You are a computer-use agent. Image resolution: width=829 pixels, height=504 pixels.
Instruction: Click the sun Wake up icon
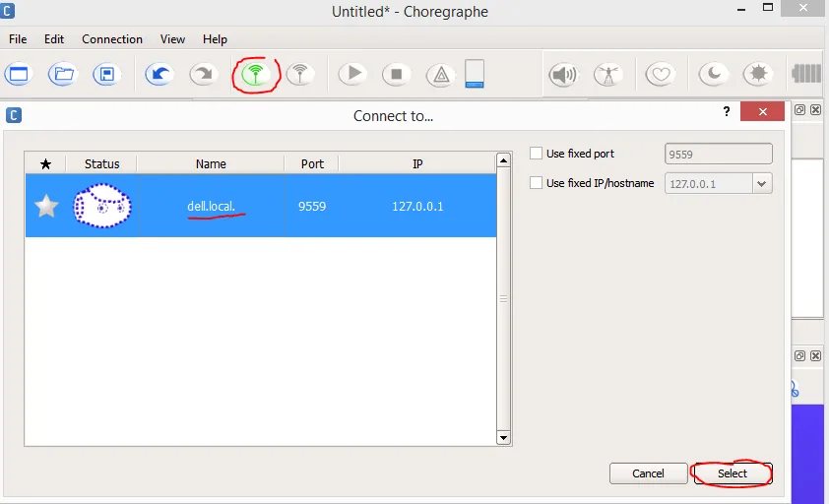pyautogui.click(x=758, y=74)
